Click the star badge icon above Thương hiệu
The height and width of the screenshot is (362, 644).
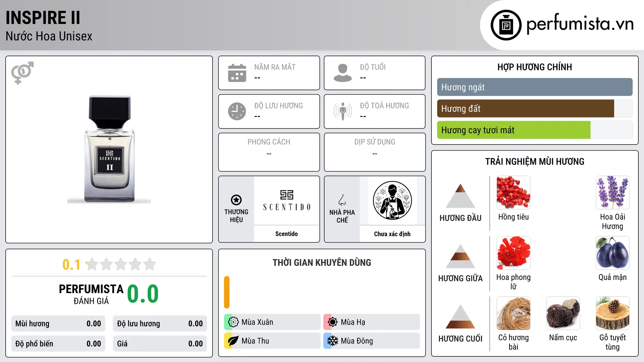[x=236, y=200]
